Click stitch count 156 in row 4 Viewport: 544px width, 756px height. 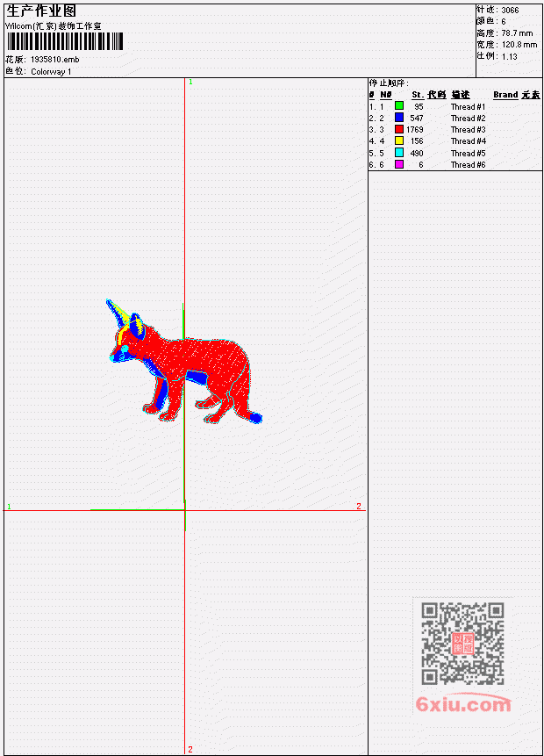pyautogui.click(x=416, y=141)
